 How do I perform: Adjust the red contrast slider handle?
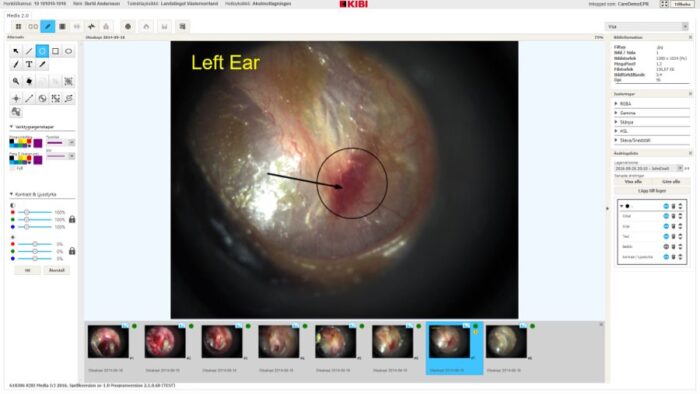27,212
